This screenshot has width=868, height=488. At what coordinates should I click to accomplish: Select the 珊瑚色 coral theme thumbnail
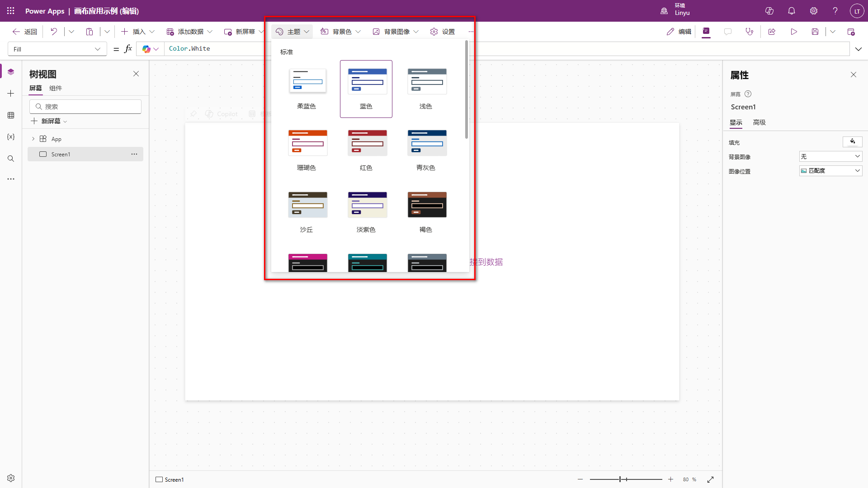(307, 143)
